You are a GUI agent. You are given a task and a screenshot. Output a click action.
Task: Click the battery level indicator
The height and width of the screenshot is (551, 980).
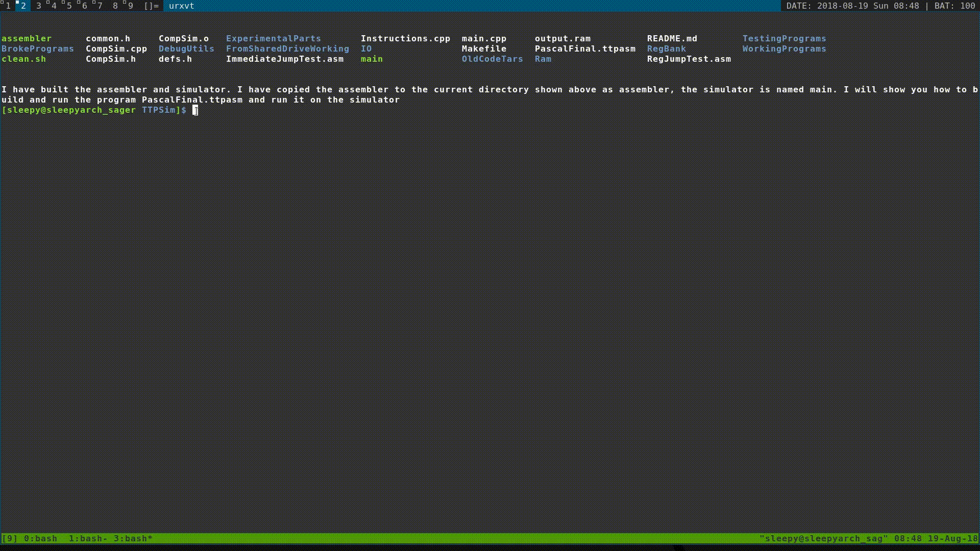click(954, 6)
